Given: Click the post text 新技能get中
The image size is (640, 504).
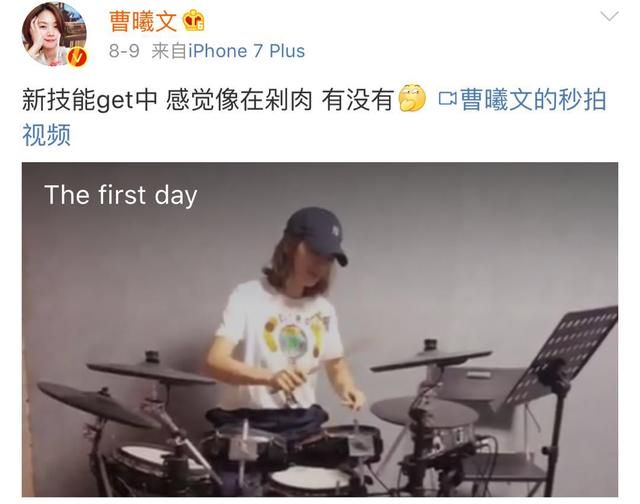Looking at the screenshot, I should (x=90, y=100).
